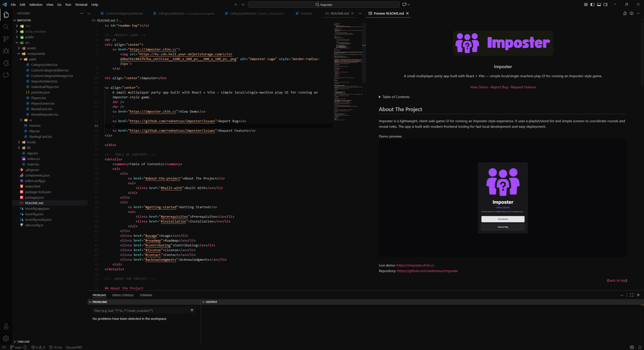This screenshot has width=644, height=350.
Task: Open the Accounts icon in activity bar
Action: click(x=6, y=326)
